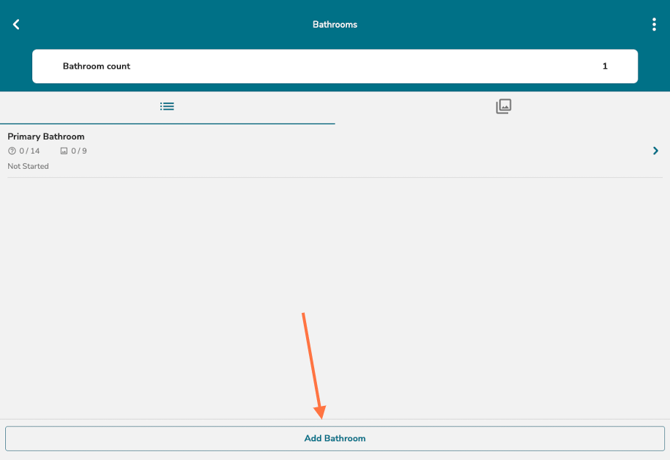Go back using the header arrow
This screenshot has height=460, width=670.
16,24
